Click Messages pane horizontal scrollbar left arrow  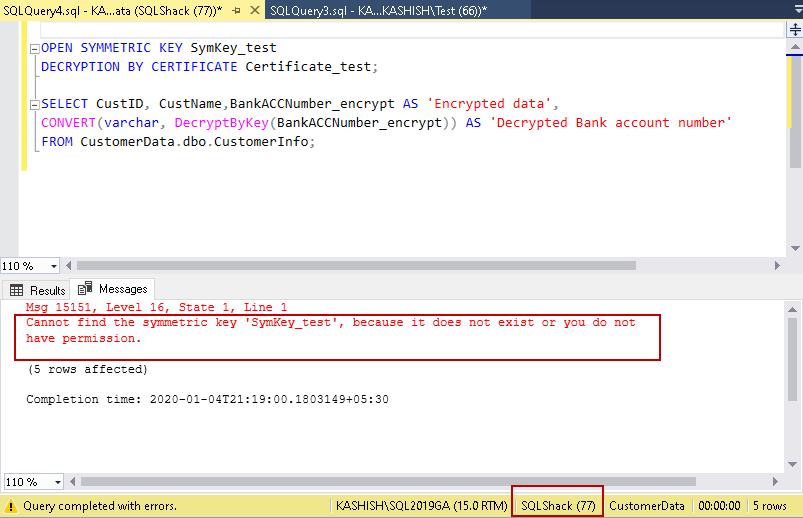(73, 482)
